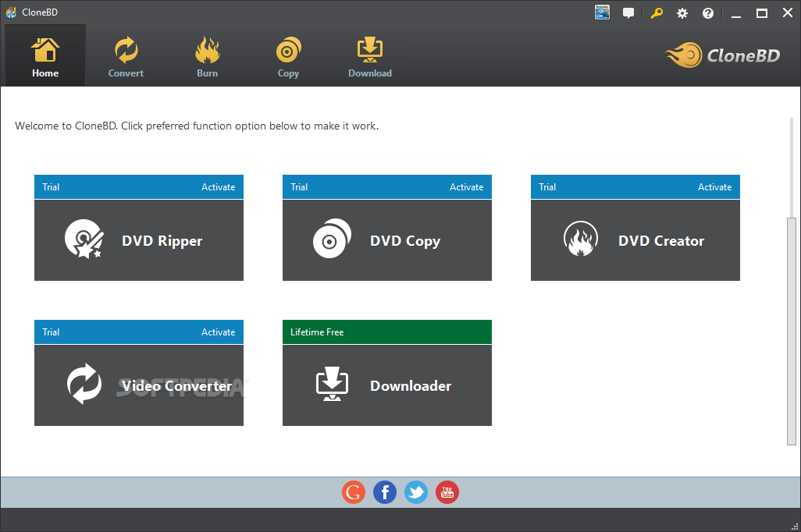This screenshot has height=532, width=801.
Task: Open the Google social link icon
Action: click(354, 492)
